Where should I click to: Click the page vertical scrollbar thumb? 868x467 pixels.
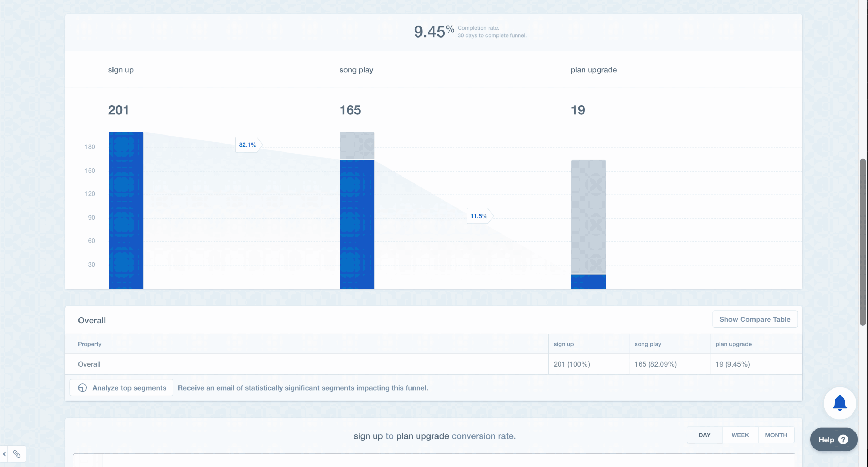pyautogui.click(x=862, y=242)
